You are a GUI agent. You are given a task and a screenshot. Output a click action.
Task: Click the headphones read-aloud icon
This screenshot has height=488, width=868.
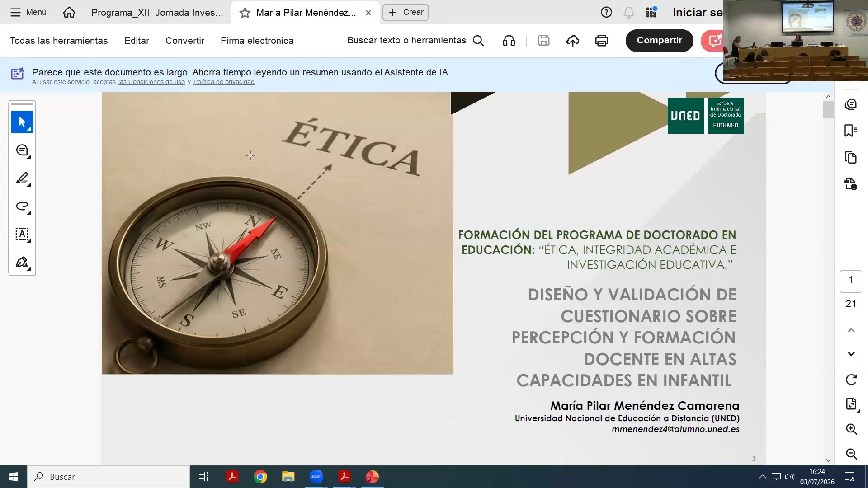pos(509,41)
